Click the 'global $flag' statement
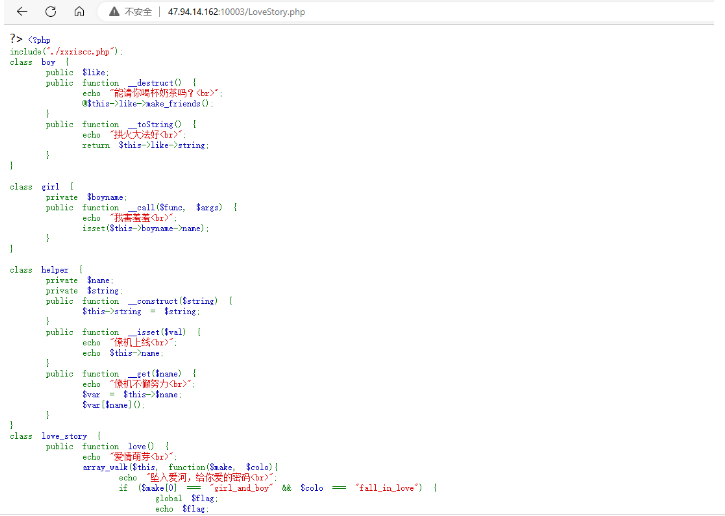This screenshot has height=516, width=725. click(185, 498)
